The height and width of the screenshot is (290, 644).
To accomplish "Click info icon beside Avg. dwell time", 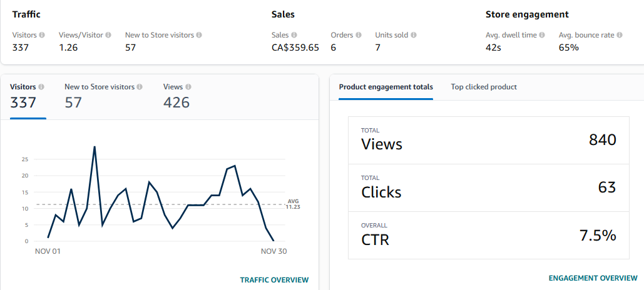I will point(542,36).
